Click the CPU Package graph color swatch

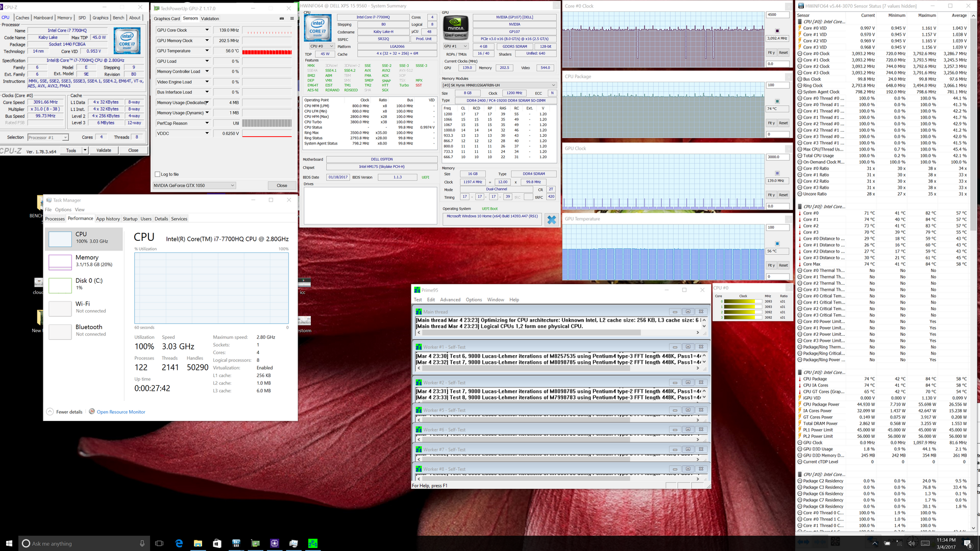[x=777, y=101]
